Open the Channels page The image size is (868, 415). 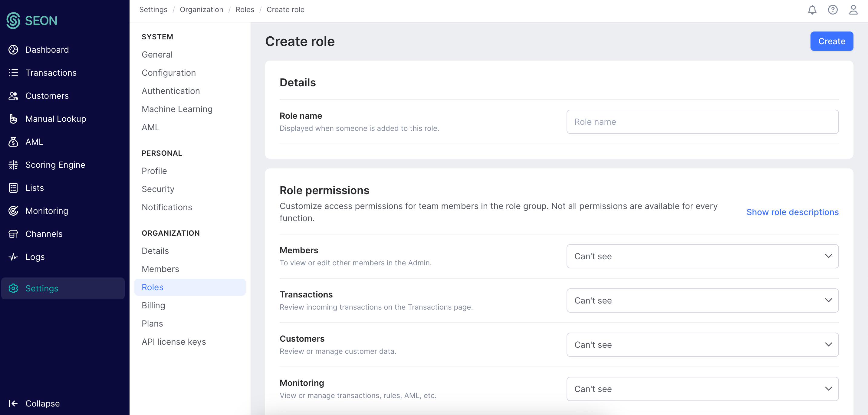[x=44, y=234]
